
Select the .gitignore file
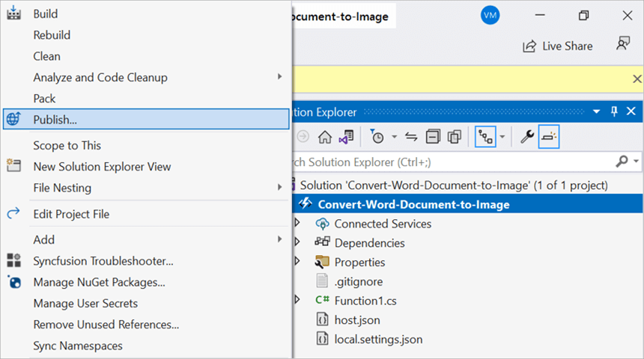359,282
